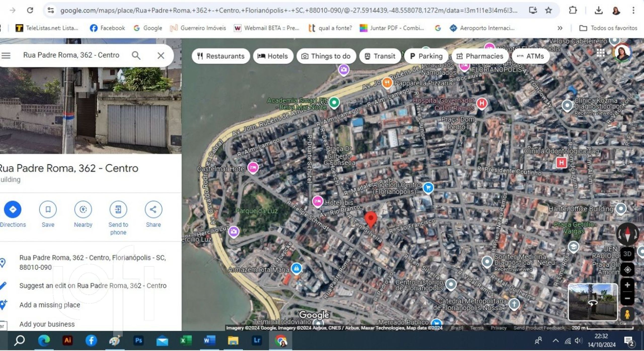Open Nearby search for this address
This screenshot has width=644, height=351.
pos(83,209)
